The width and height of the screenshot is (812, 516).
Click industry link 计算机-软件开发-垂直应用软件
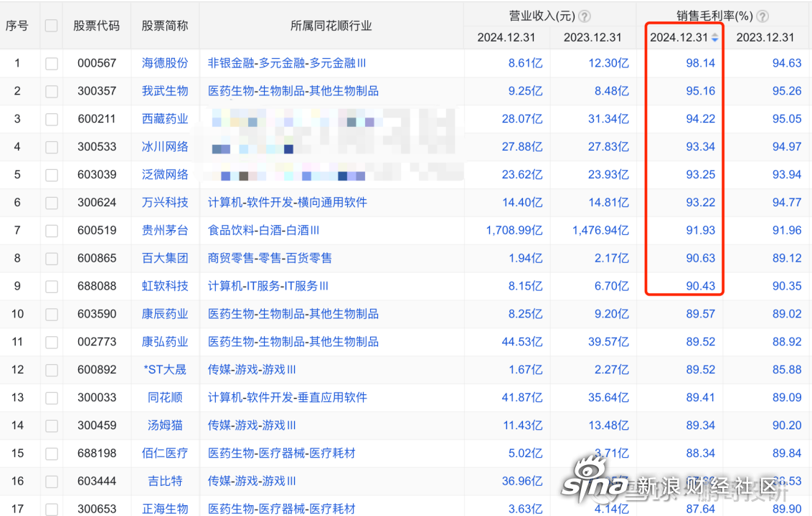tap(288, 398)
